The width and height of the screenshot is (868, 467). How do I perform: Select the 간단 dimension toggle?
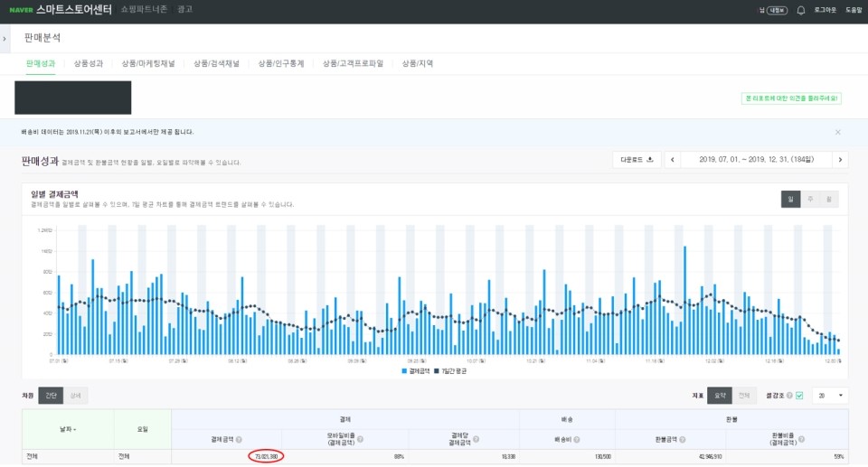51,396
